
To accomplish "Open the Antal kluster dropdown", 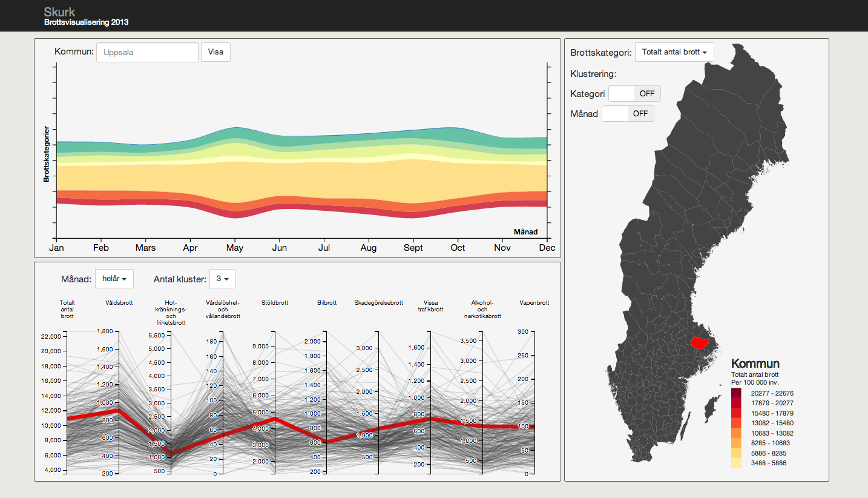I will coord(223,279).
